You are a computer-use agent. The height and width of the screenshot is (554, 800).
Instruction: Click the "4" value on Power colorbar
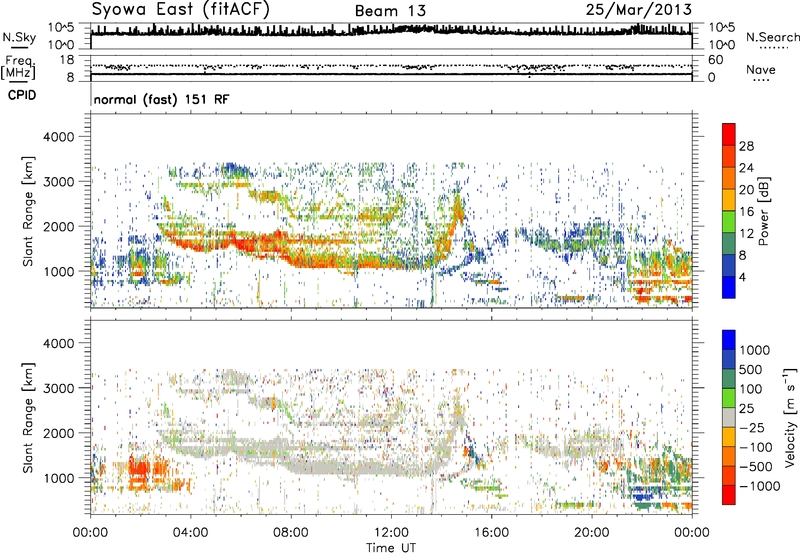[742, 278]
